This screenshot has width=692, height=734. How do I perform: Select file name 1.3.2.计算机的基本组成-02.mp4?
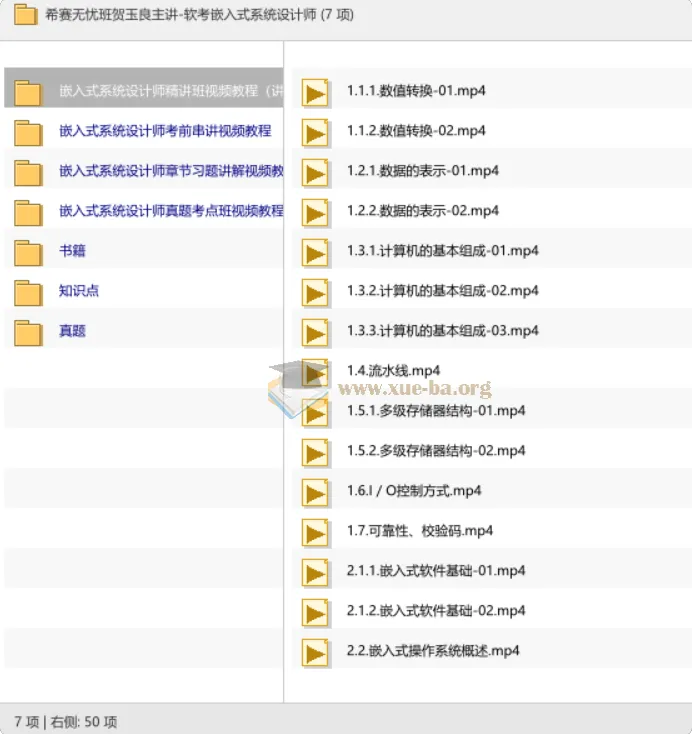442,291
